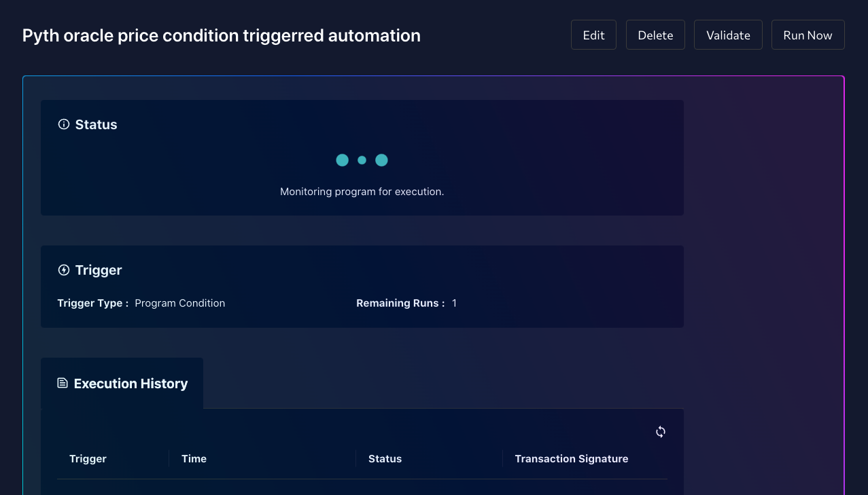
Task: Click Validate to check the automation
Action: click(727, 34)
